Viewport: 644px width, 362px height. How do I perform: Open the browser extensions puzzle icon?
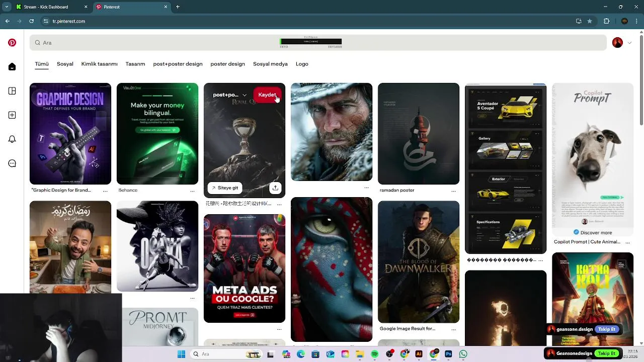pyautogui.click(x=606, y=21)
